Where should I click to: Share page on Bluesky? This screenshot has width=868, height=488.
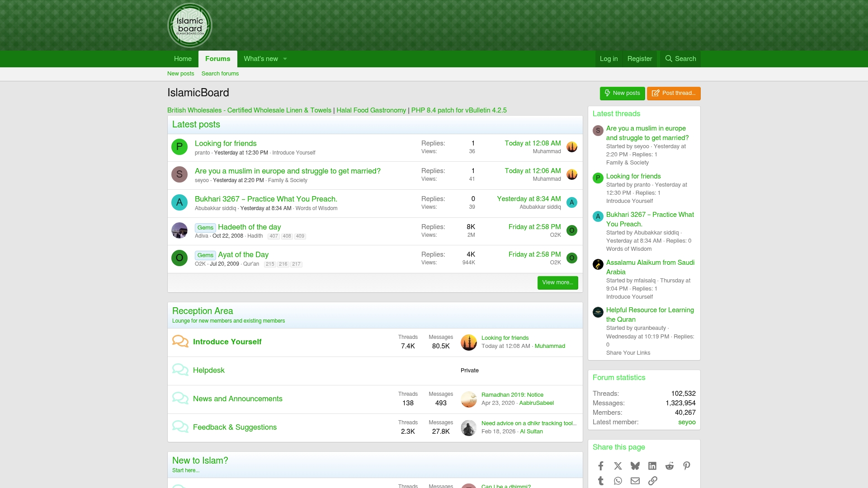(635, 466)
